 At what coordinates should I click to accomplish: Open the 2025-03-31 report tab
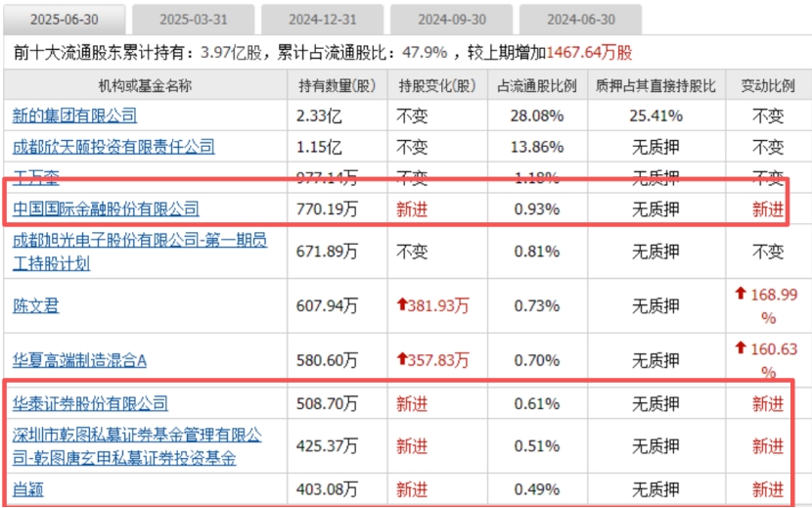click(193, 20)
